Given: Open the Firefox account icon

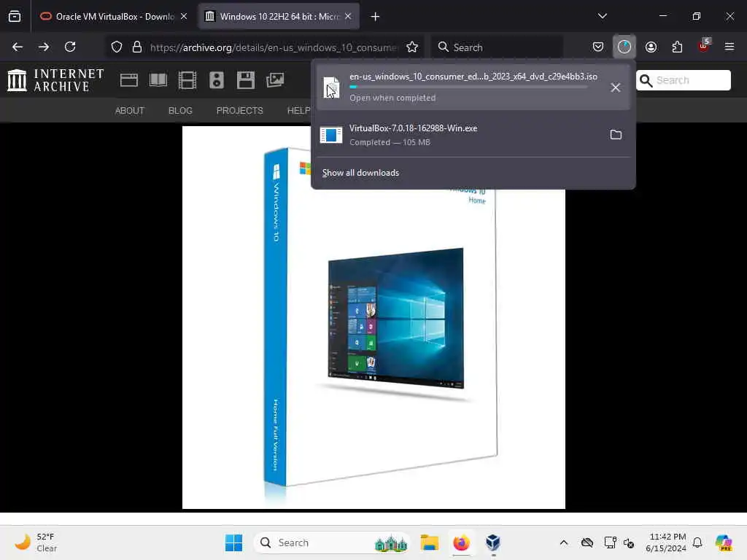Looking at the screenshot, I should 651,47.
